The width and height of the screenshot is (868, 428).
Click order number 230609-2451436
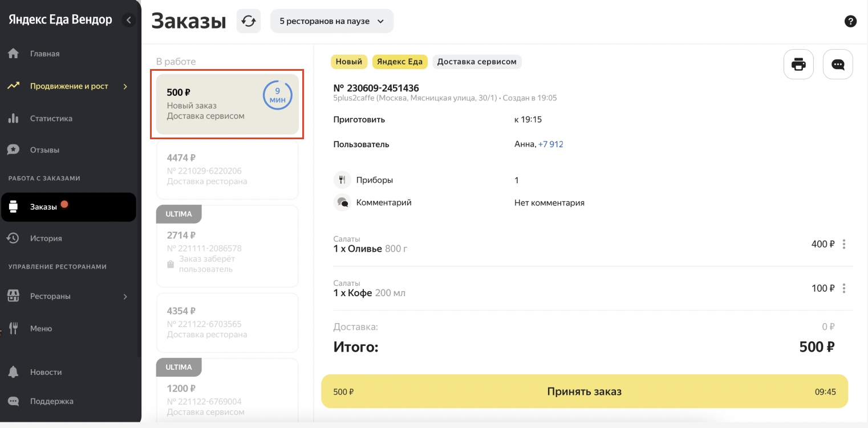click(x=376, y=88)
